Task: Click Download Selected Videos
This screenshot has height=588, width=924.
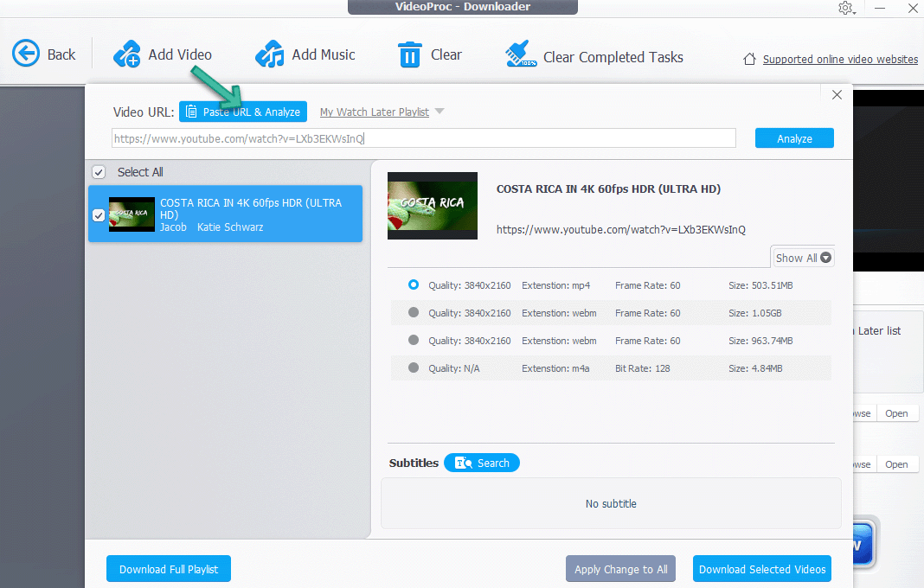Action: pos(762,569)
